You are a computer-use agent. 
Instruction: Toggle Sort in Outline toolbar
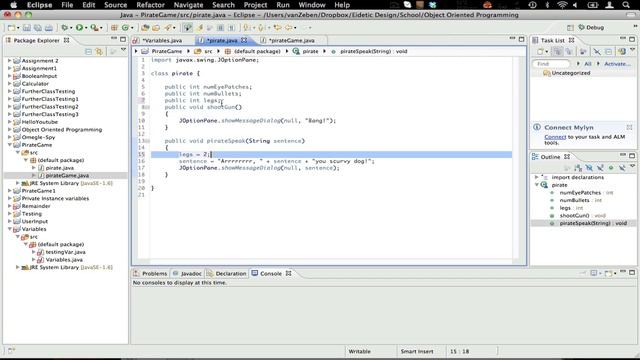(x=578, y=168)
